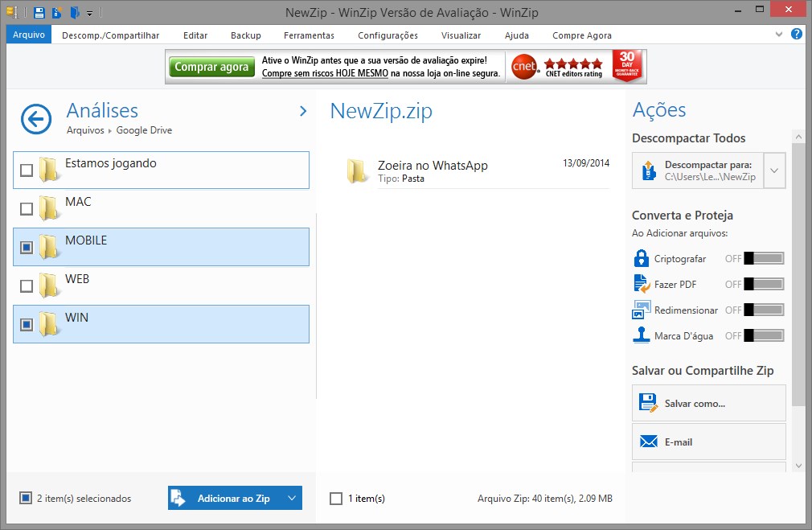812x530 pixels.
Task: Click the cnet logo in the banner
Action: (x=524, y=67)
